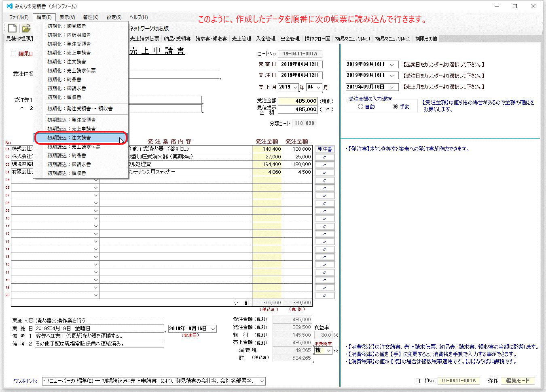
Task: Click the 実施内容 field 消火器交換作業を行う
Action: (99, 321)
